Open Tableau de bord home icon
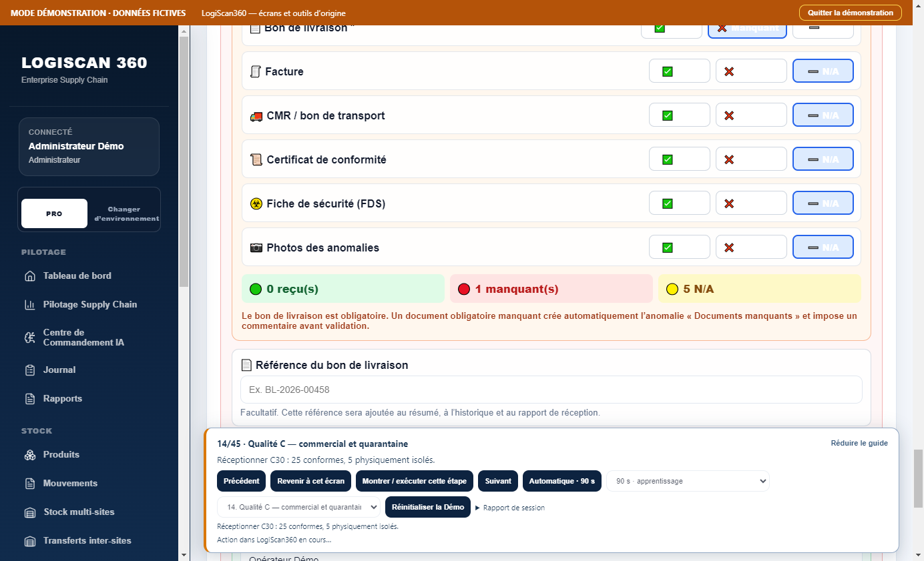Screen dimensions: 924x561 pyautogui.click(x=29, y=276)
